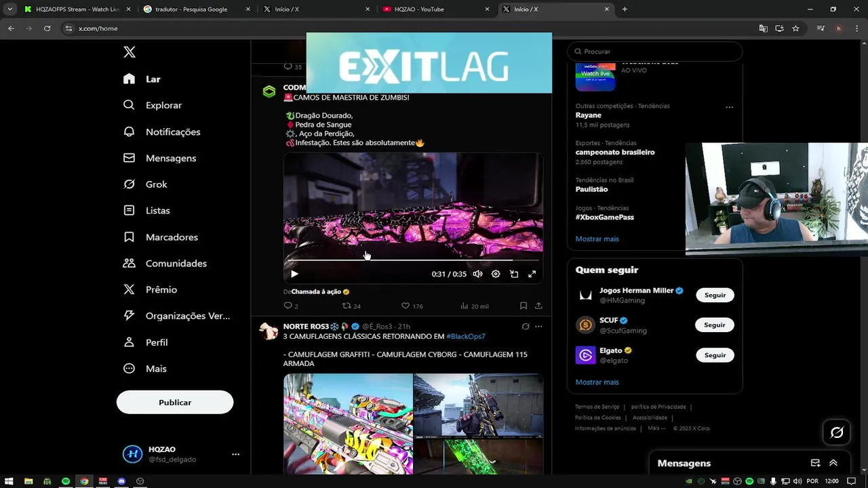This screenshot has width=868, height=488.
Task: Click the Marcadores bookmark icon in sidebar
Action: click(x=129, y=237)
